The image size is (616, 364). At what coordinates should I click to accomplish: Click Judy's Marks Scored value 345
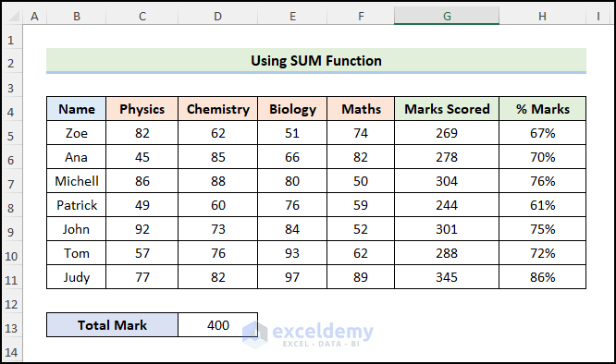click(447, 277)
